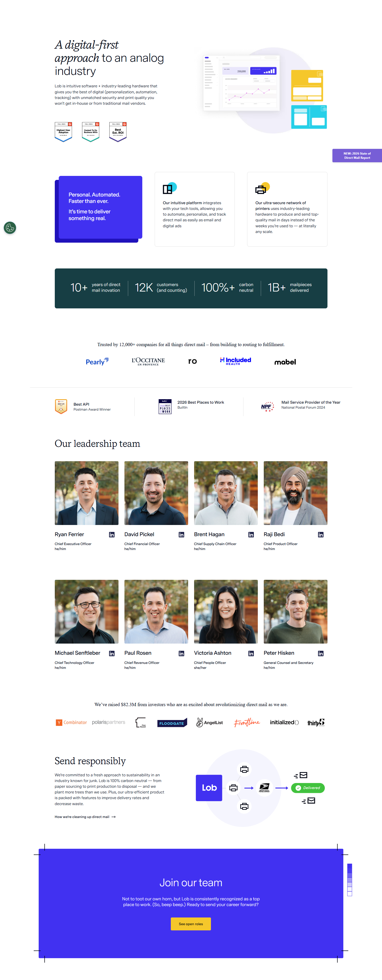Open David Pickel's LinkedIn icon
This screenshot has width=382, height=980.
coord(181,534)
